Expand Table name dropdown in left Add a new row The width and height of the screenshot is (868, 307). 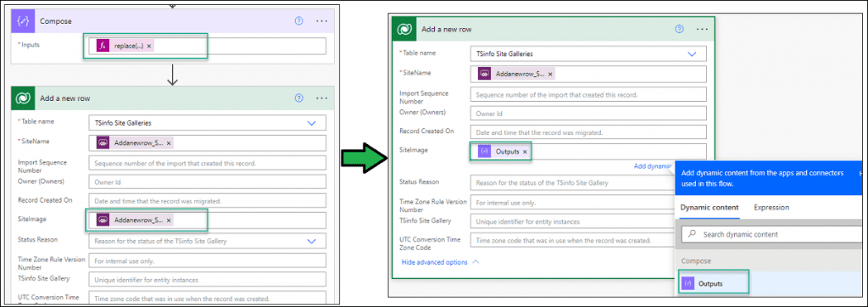pos(311,123)
